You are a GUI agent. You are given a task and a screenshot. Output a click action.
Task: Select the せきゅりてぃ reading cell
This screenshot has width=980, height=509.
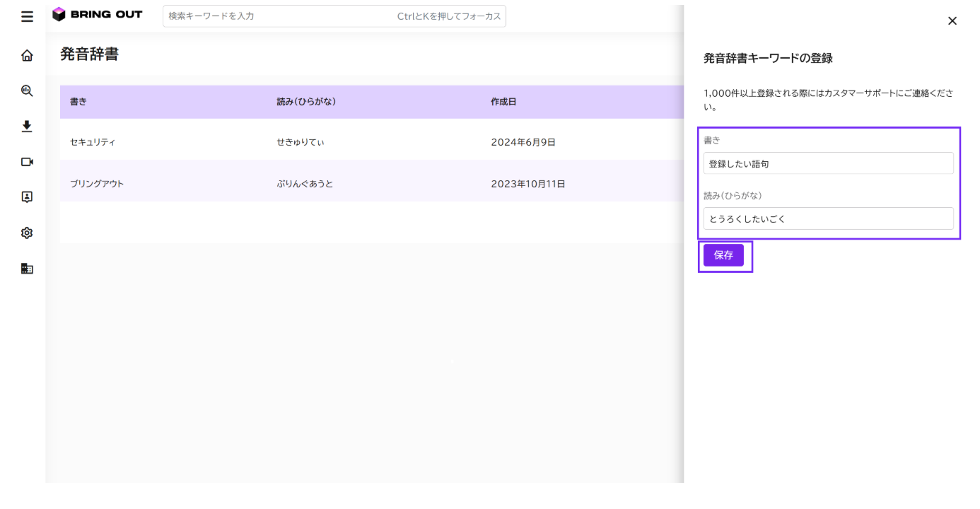click(301, 142)
